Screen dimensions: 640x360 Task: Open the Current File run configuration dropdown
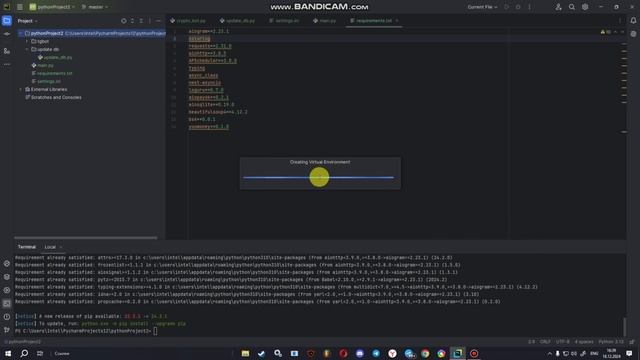[x=482, y=7]
